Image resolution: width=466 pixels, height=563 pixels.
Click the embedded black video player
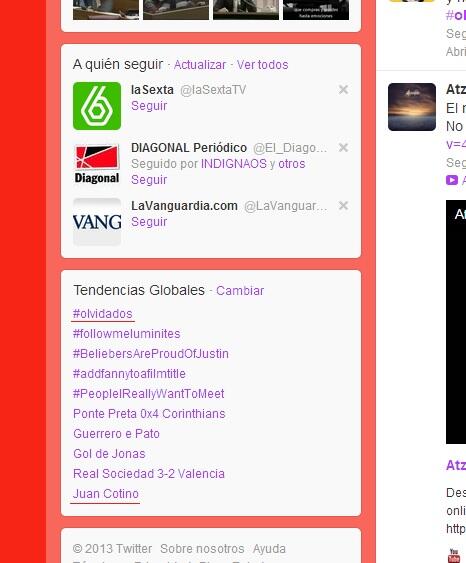coord(456,322)
